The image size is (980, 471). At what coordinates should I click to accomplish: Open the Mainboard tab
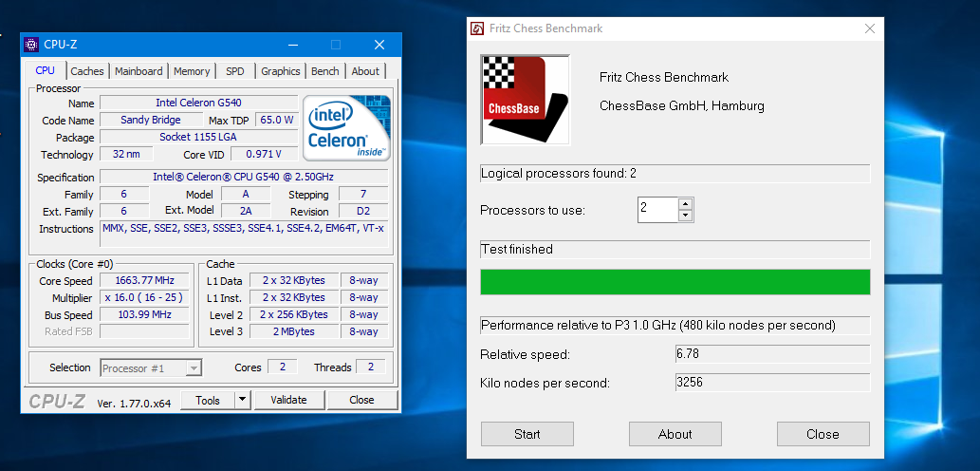pyautogui.click(x=139, y=71)
